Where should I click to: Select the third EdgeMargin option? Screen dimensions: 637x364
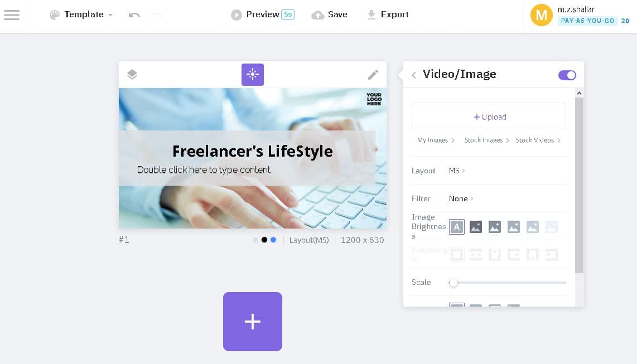(494, 255)
